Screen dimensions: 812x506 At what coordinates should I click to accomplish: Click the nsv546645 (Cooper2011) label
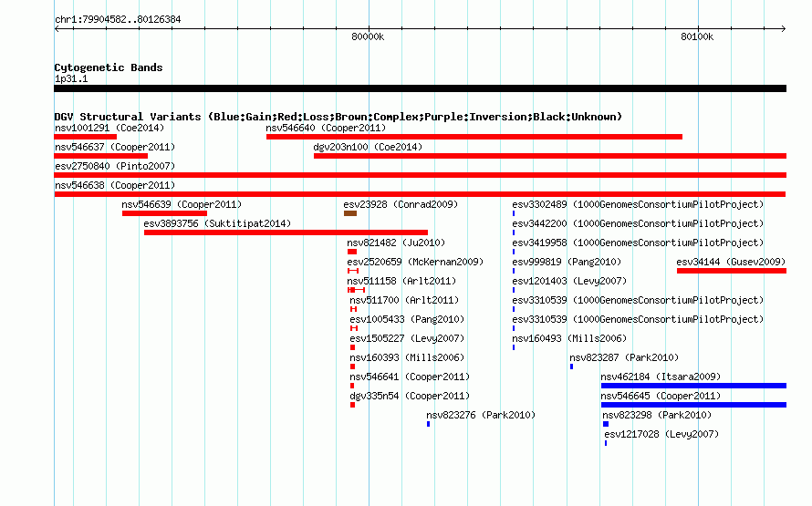coord(661,396)
